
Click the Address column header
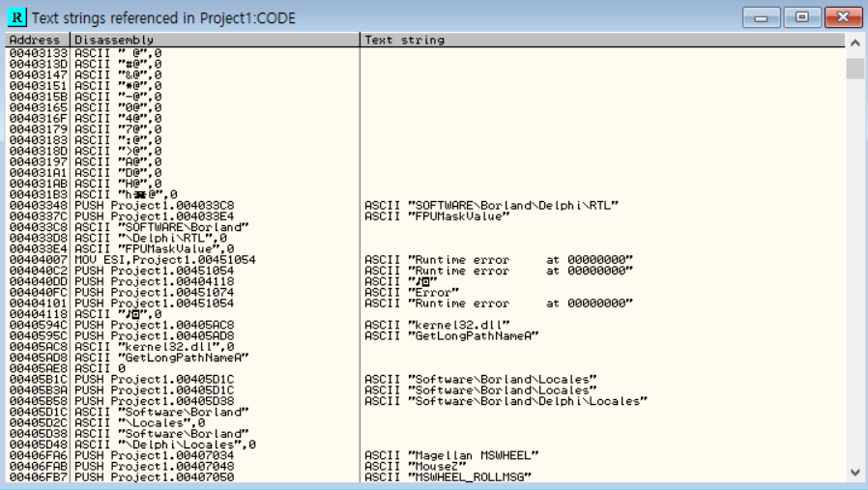38,40
